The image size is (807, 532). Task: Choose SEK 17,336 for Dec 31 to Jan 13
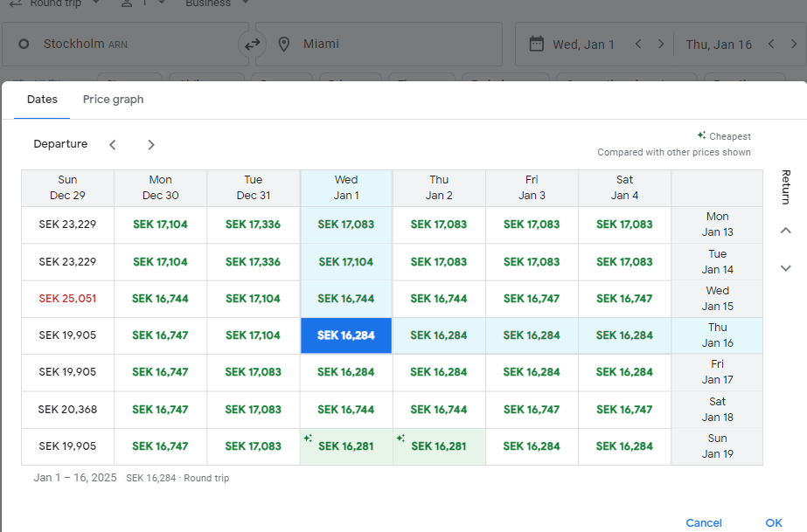253,225
